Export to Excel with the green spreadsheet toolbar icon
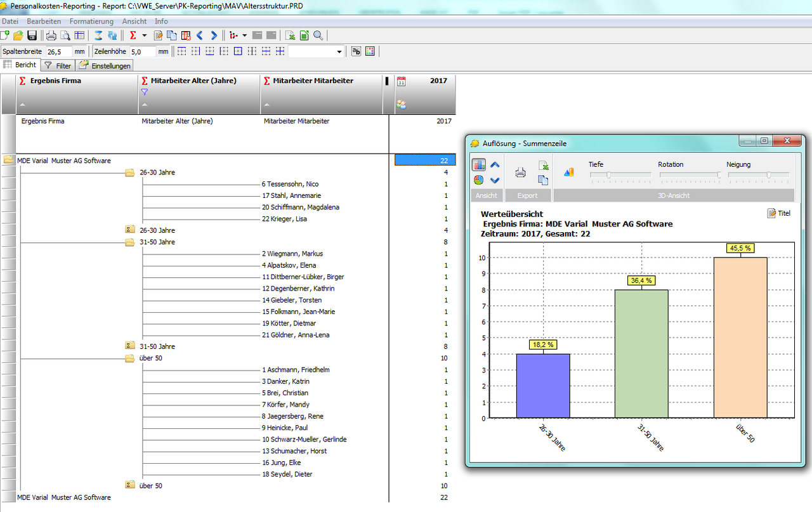 point(304,36)
